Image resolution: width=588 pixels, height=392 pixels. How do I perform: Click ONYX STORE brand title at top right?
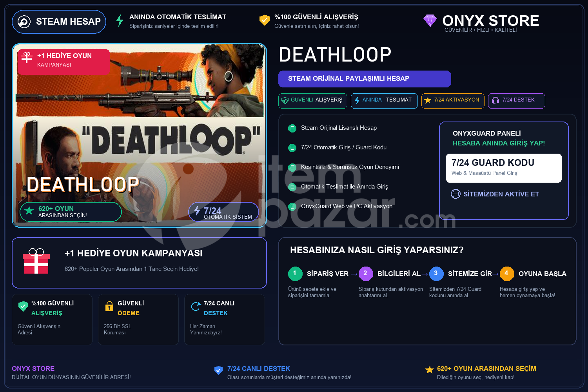(x=491, y=20)
